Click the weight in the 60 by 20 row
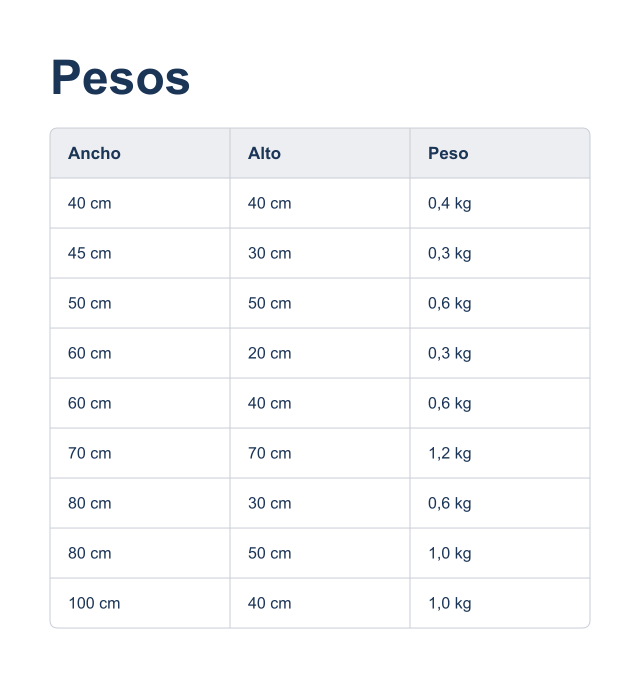This screenshot has width=640, height=678. 500,353
